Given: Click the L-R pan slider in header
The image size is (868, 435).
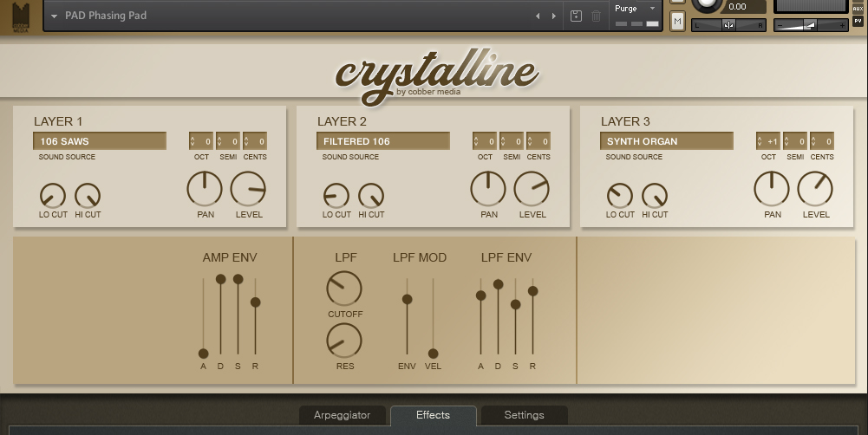Looking at the screenshot, I should click(728, 25).
